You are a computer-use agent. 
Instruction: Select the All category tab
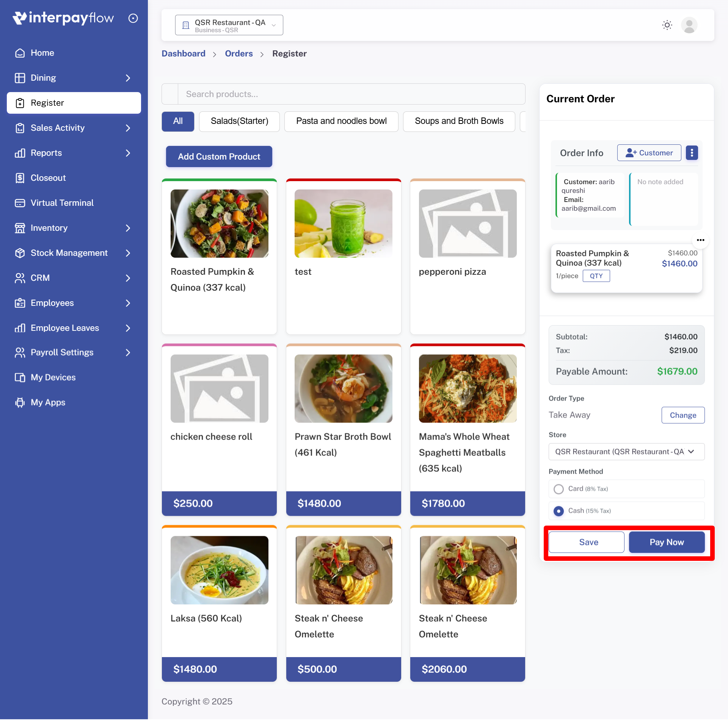(x=178, y=121)
